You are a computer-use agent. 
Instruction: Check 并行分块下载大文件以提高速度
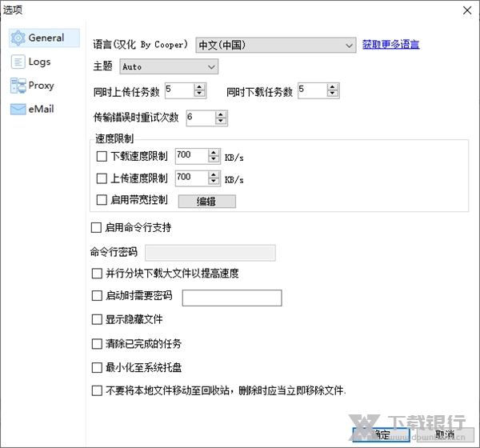click(97, 273)
